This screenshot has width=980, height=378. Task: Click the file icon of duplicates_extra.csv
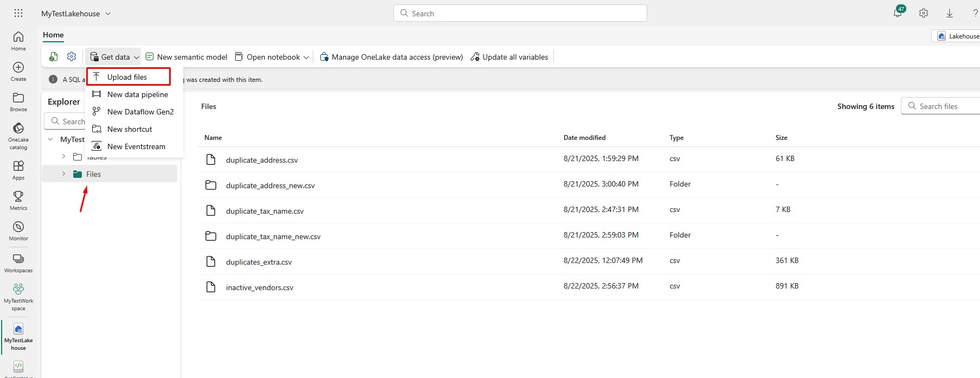point(211,261)
